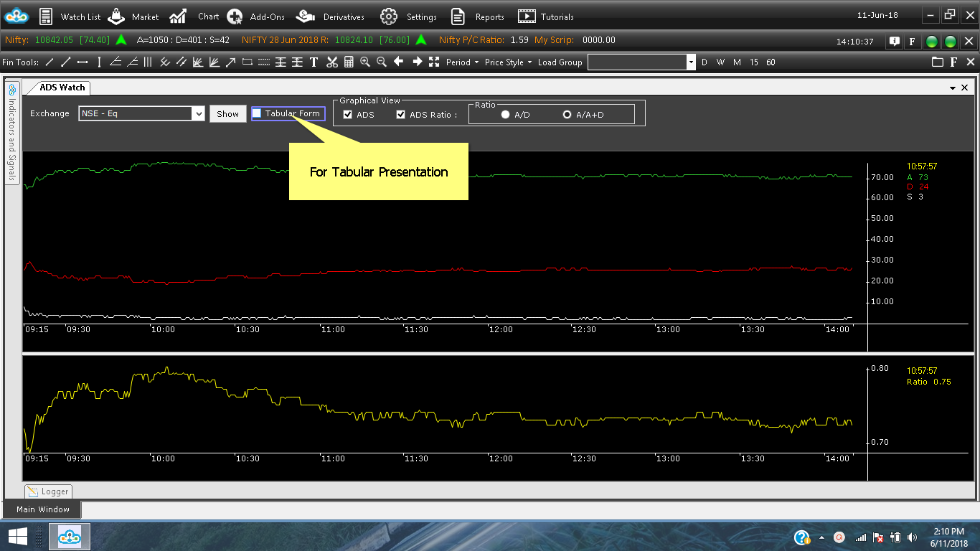Open the Load Group combo box arrow
The height and width of the screenshot is (551, 980).
(692, 62)
